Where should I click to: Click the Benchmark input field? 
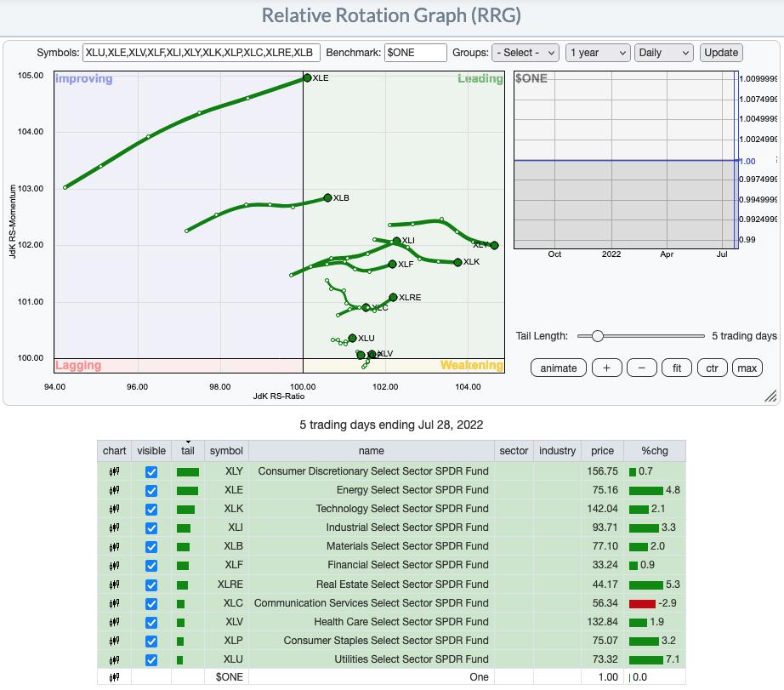pos(415,53)
